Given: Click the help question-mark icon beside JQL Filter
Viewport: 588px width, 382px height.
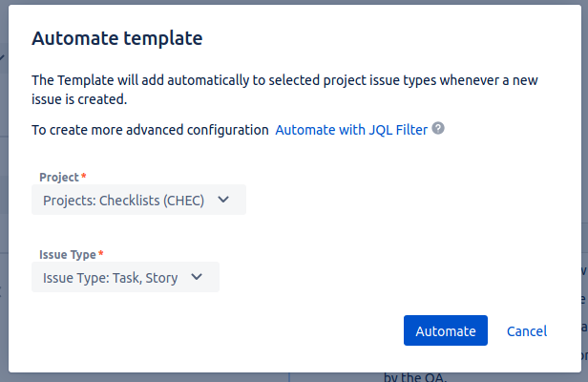Looking at the screenshot, I should click(438, 128).
